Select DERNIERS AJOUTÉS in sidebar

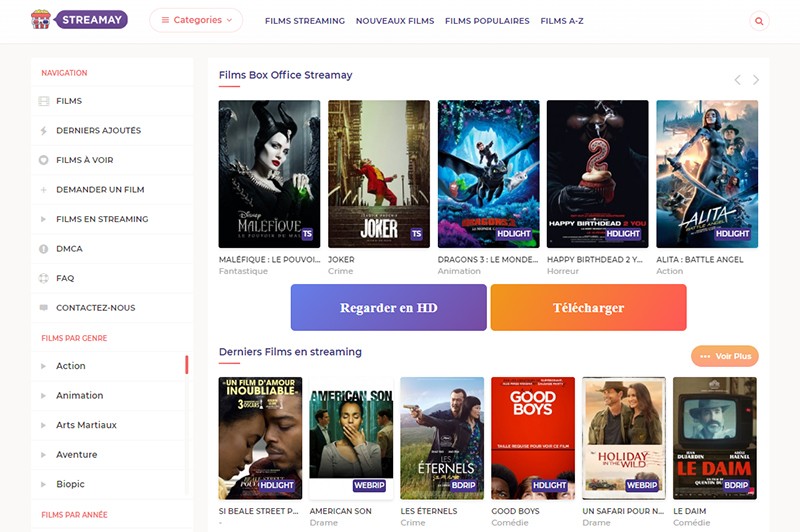pos(112,131)
